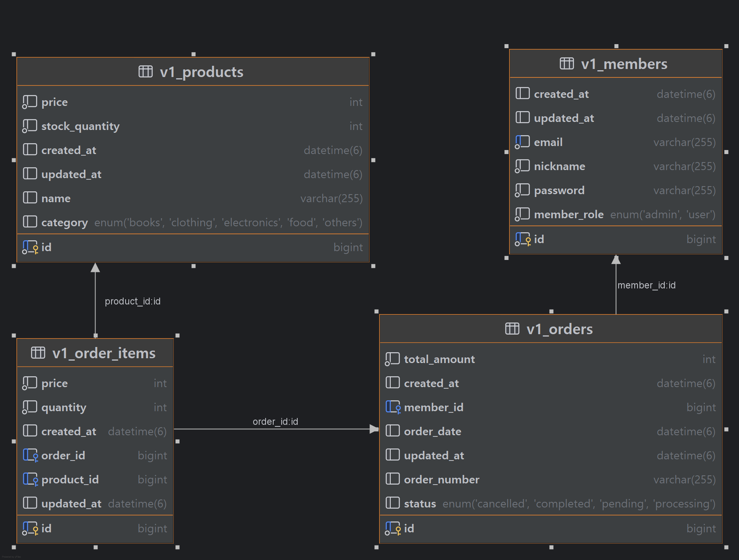Click the top-left selection handle of v1_products

point(14,54)
